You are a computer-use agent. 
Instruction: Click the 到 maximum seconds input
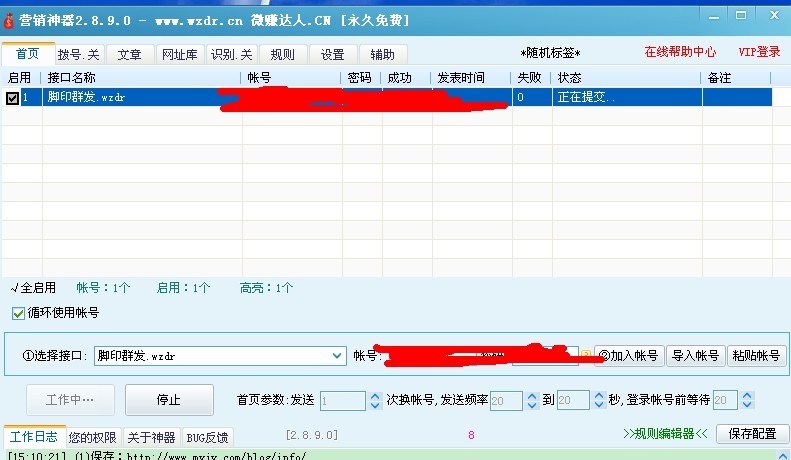pyautogui.click(x=573, y=401)
